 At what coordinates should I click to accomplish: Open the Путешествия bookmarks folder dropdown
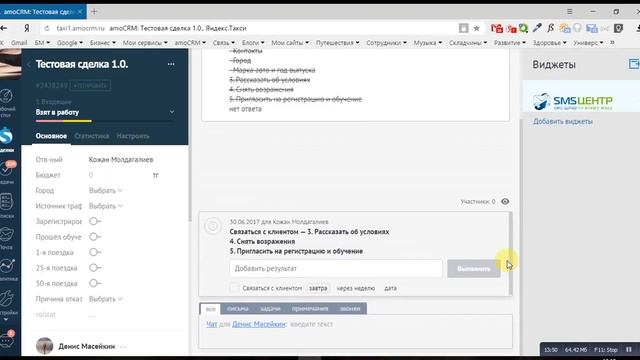[338, 42]
